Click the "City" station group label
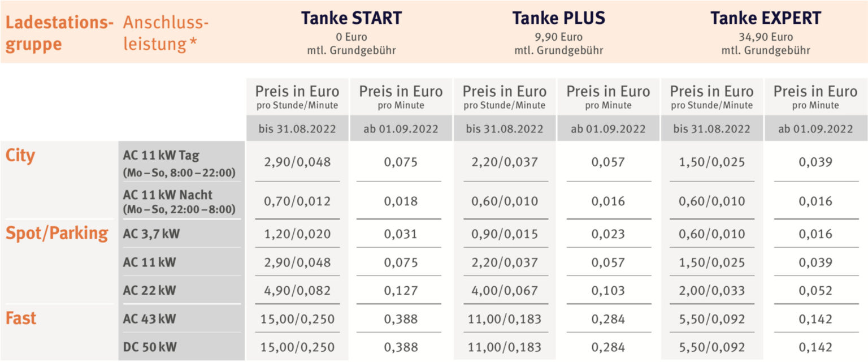Image resolution: width=868 pixels, height=362 pixels. 20,156
